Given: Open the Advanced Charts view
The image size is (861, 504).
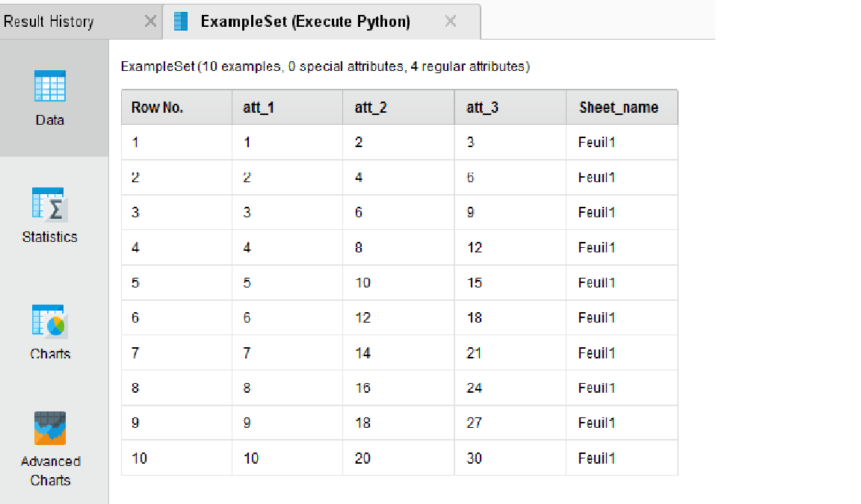Looking at the screenshot, I should (49, 429).
